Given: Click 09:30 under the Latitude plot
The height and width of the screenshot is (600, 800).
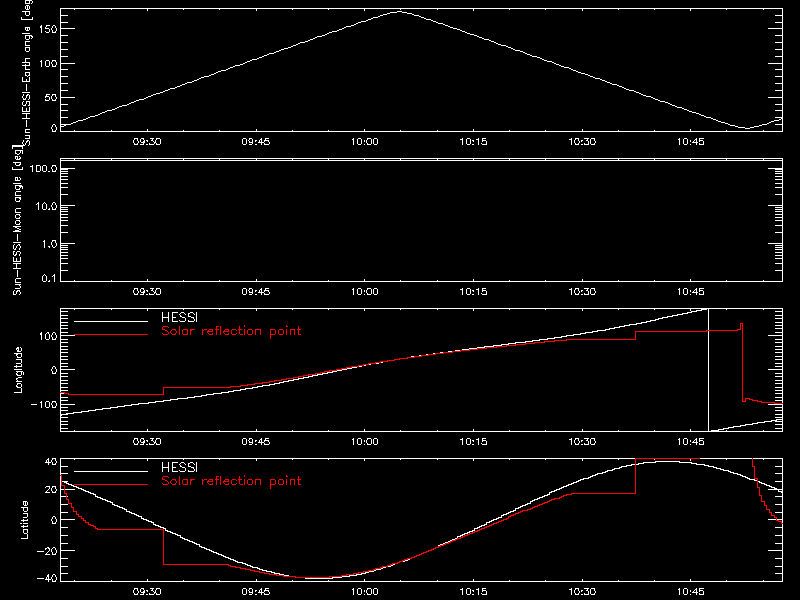Looking at the screenshot, I should pos(147,591).
